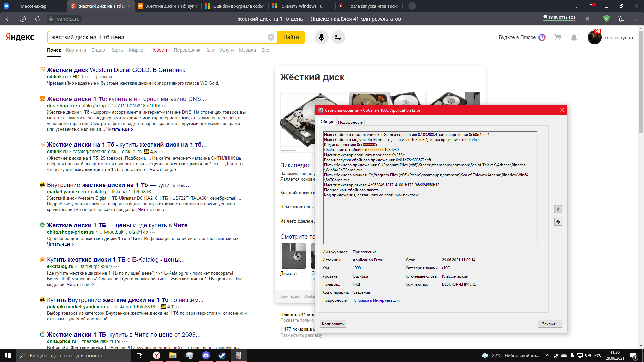
Task: Click the Windows taskbar search box
Action: tap(74, 355)
